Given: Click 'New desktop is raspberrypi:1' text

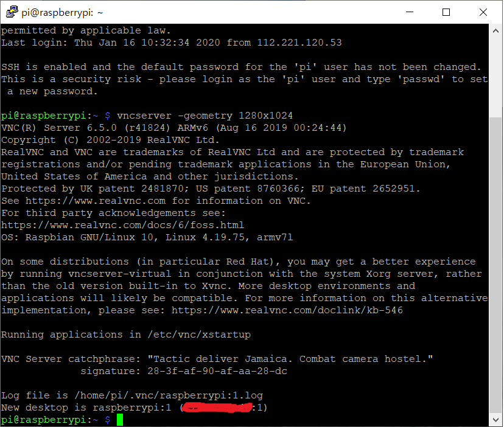Looking at the screenshot, I should [86, 408].
